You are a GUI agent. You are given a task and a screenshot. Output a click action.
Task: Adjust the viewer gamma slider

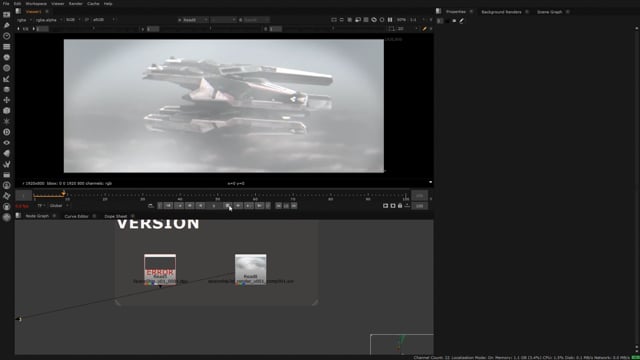[210, 29]
